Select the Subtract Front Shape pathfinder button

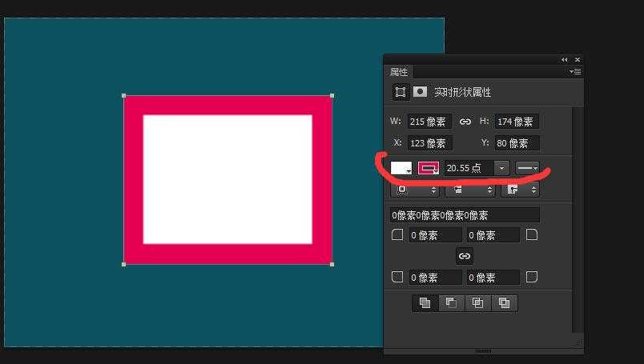tap(452, 303)
